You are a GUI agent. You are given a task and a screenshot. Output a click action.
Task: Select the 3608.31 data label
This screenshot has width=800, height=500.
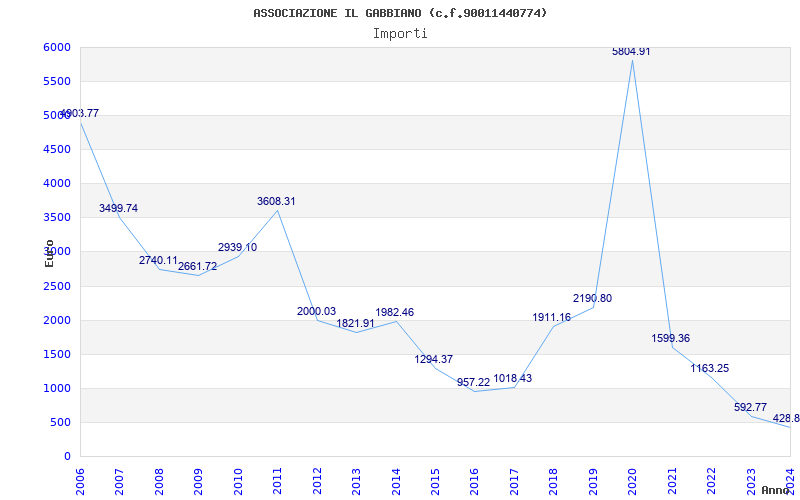(276, 202)
